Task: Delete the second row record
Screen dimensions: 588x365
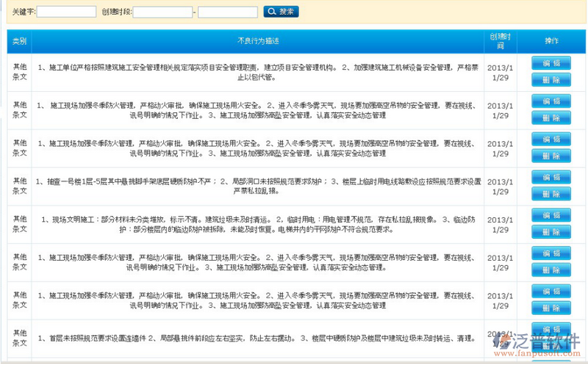Action: (551, 118)
